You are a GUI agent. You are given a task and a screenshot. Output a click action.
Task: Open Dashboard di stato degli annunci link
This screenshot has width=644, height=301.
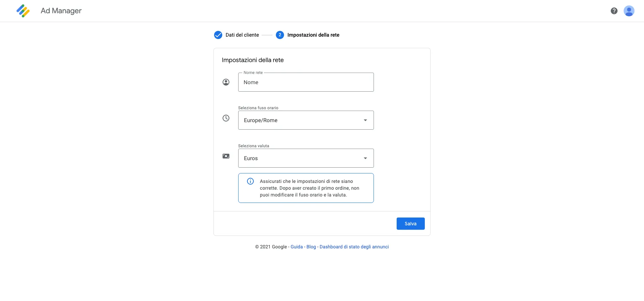pos(354,247)
